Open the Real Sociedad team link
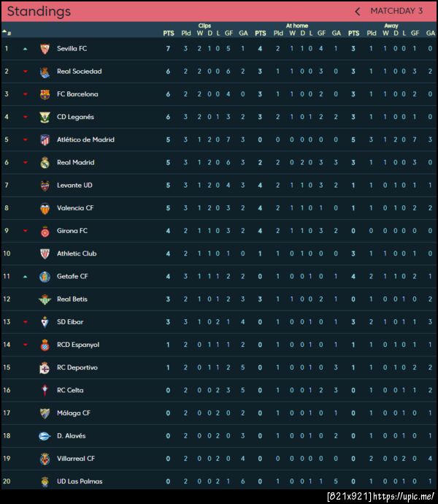 79,72
